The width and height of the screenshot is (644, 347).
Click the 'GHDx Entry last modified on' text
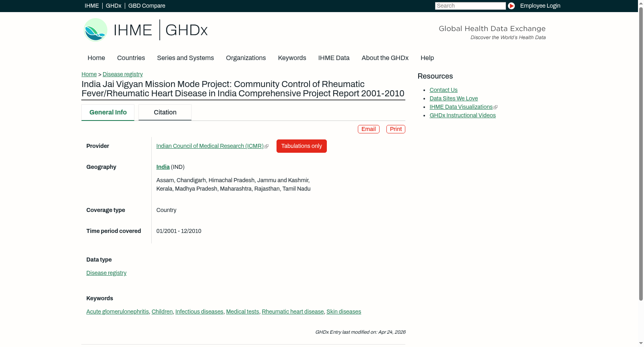[x=360, y=332]
